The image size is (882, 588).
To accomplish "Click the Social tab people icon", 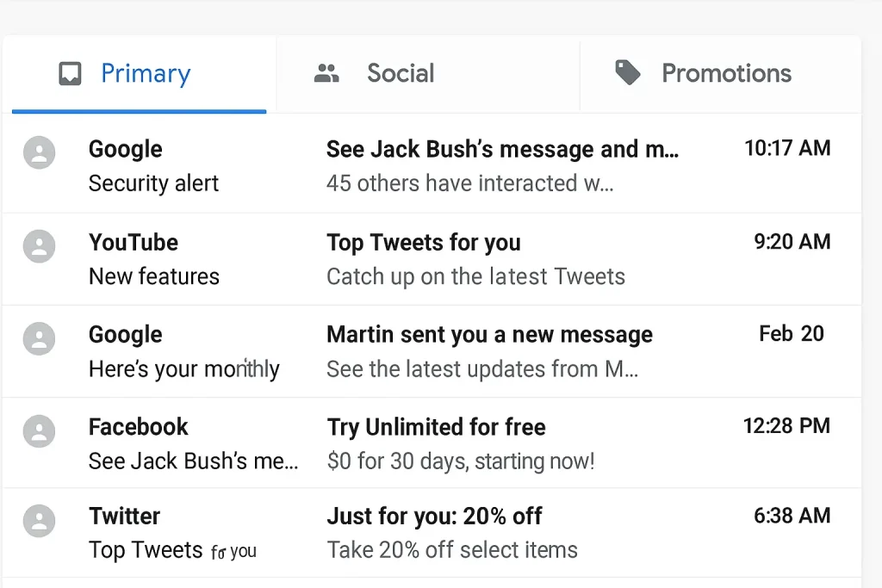I will tap(326, 73).
